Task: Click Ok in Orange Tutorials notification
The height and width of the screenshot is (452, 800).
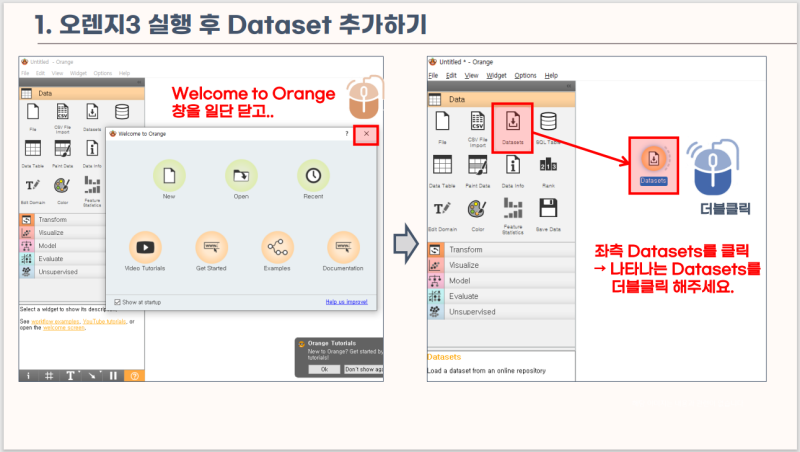Action: coord(324,369)
